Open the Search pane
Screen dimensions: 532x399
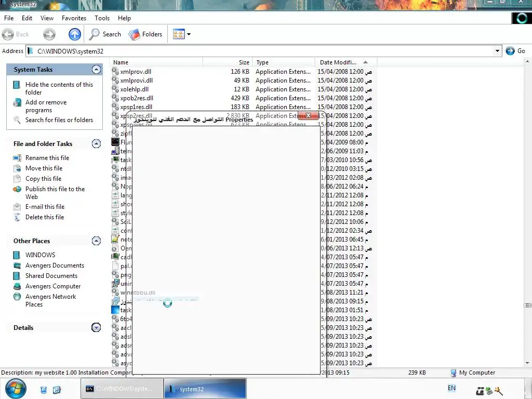tap(105, 34)
